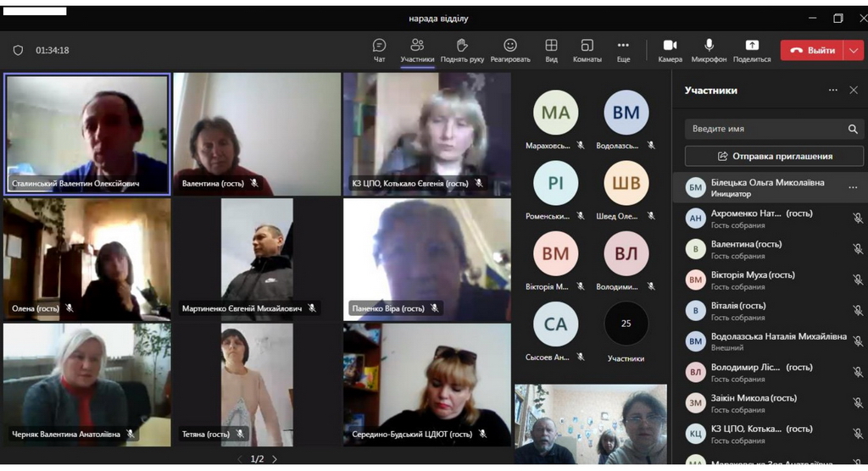Viewport: 868px width, 471px height.
Task: Click the shield security icon
Action: click(18, 50)
